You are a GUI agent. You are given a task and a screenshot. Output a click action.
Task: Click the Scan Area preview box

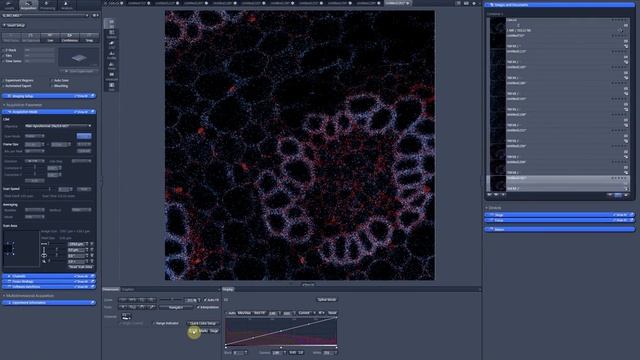pos(21,249)
